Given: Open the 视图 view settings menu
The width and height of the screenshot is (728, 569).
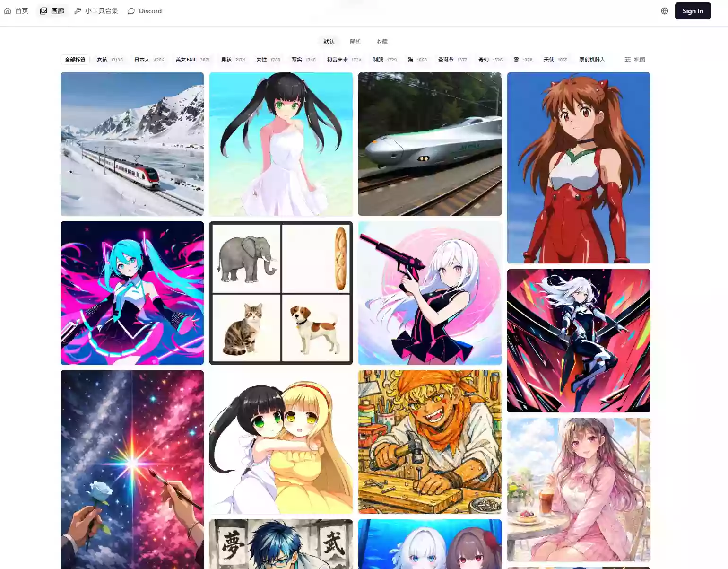Looking at the screenshot, I should pos(634,60).
